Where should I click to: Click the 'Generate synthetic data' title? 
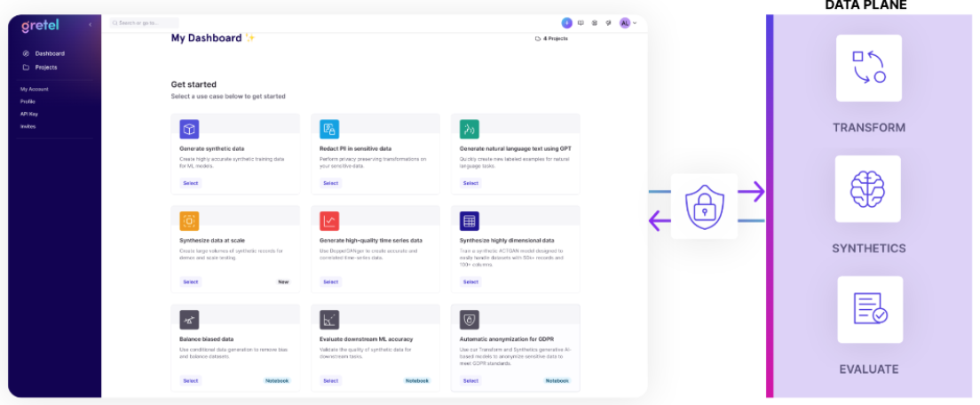click(212, 148)
